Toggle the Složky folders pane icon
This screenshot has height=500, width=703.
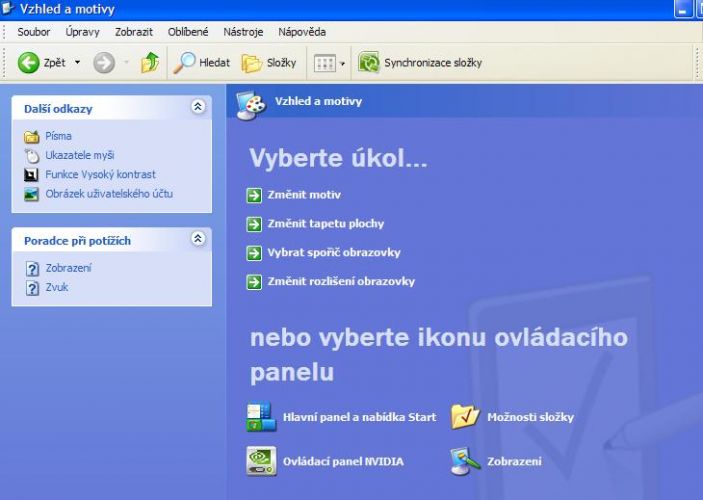[x=252, y=63]
